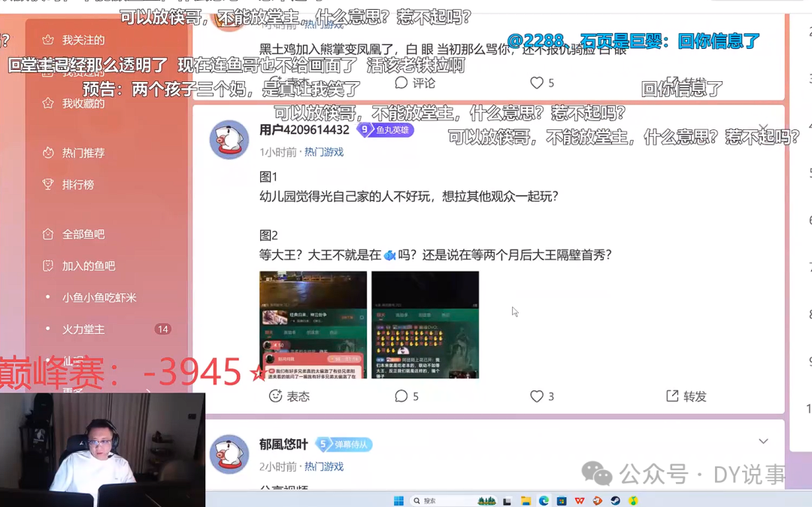Image resolution: width=812 pixels, height=507 pixels.
Task: Click 表态 reaction under 用户4209614432 post
Action: coord(289,396)
